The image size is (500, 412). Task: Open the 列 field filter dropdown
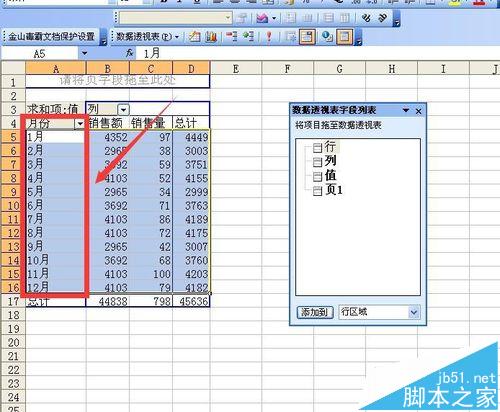[x=123, y=109]
